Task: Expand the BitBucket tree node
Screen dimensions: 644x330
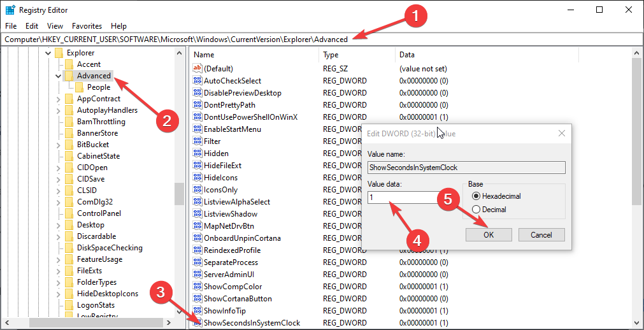Action: [x=59, y=145]
